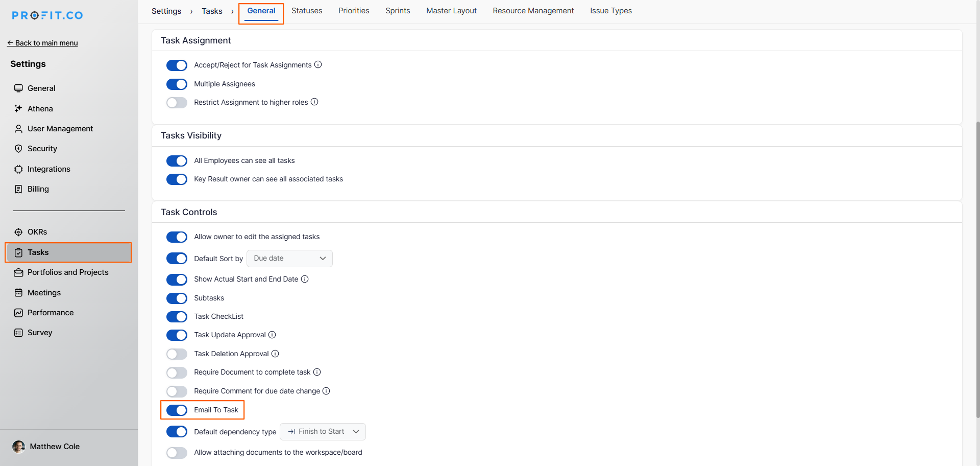
Task: Open the Billing settings page
Action: 38,189
